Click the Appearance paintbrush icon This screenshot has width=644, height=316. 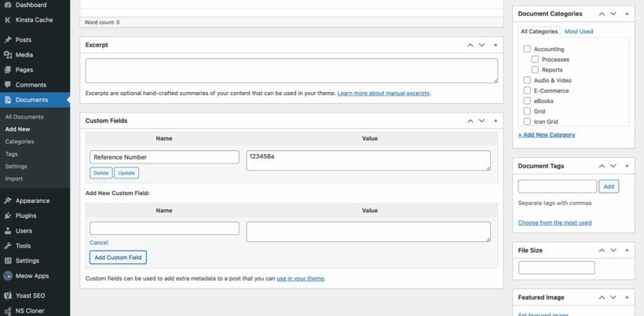coord(7,201)
